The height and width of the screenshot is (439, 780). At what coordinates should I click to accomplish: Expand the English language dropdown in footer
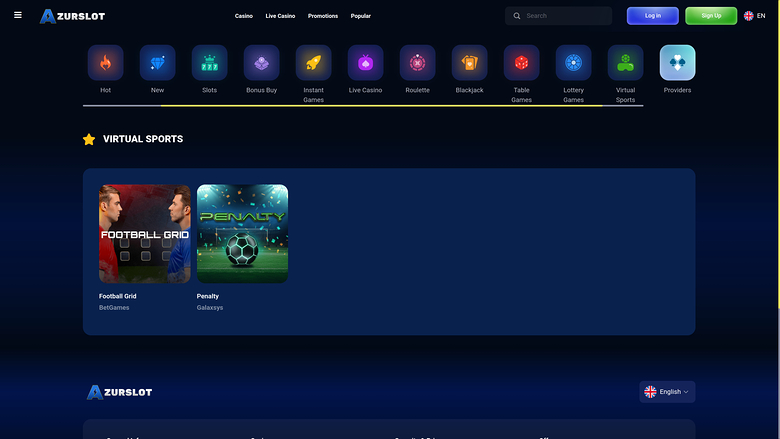pos(667,392)
